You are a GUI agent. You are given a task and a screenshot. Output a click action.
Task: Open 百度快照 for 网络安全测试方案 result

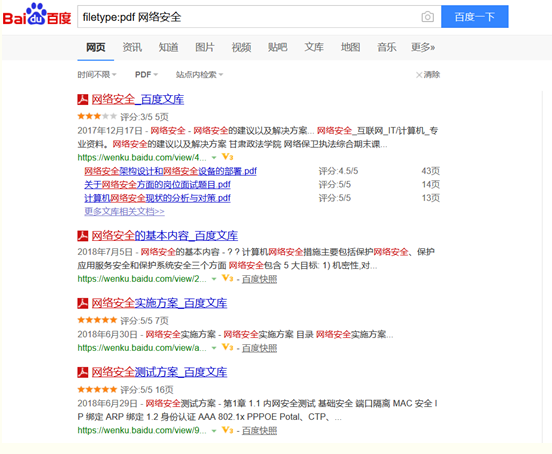click(x=259, y=431)
